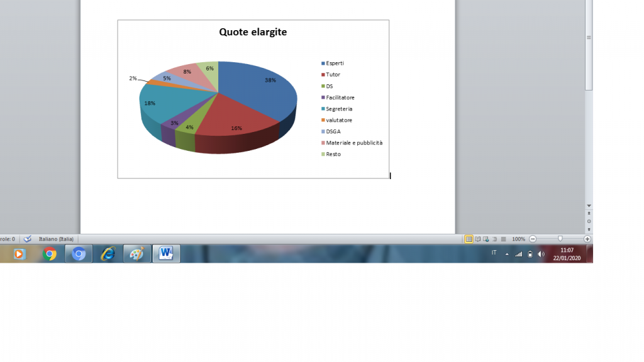Click the network signal tray icon
The height and width of the screenshot is (362, 644).
point(519,254)
